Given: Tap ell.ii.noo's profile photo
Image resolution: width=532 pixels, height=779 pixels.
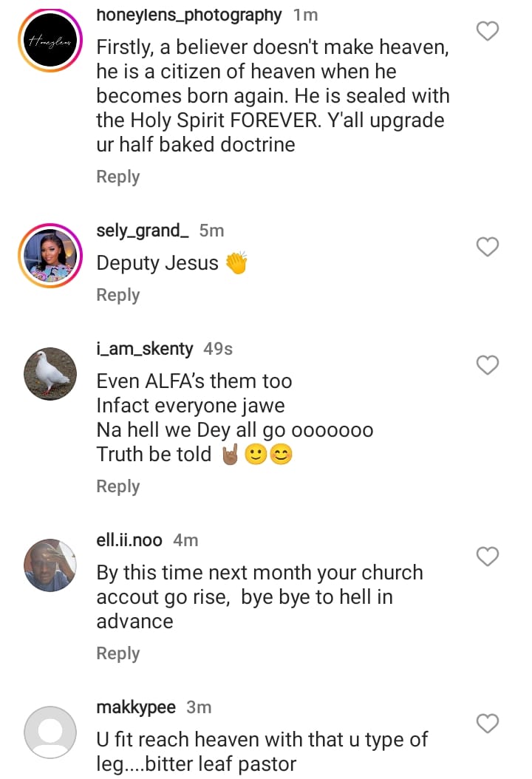Looking at the screenshot, I should click(50, 565).
